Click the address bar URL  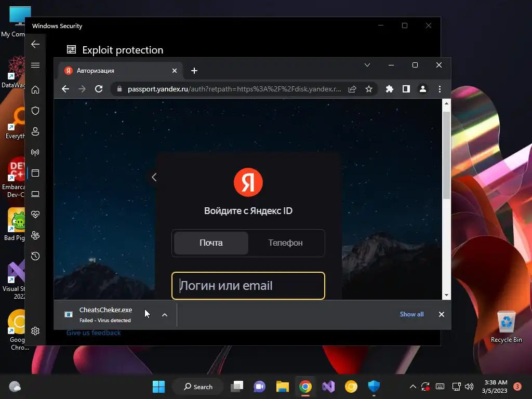click(x=234, y=89)
